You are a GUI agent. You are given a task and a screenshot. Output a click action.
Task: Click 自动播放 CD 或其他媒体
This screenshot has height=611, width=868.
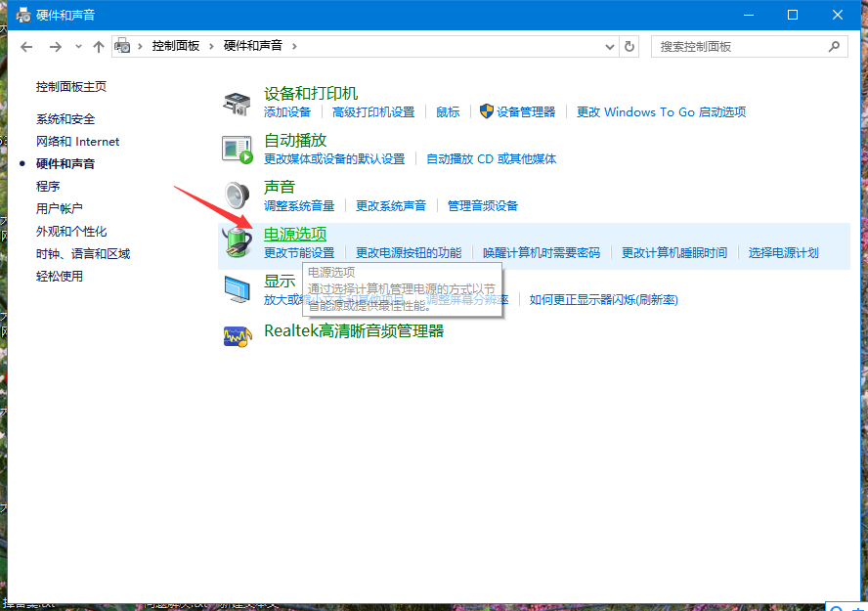491,159
